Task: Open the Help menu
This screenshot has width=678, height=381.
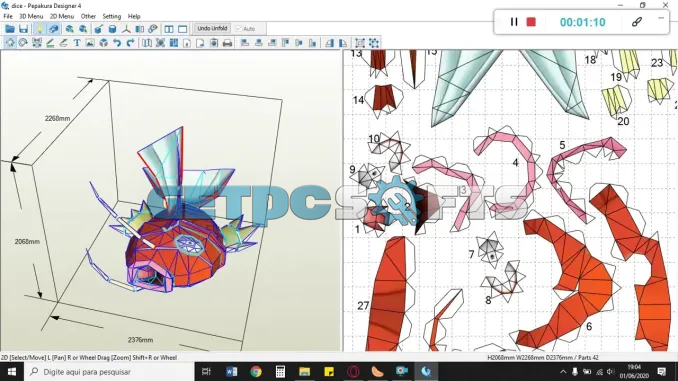Action: pos(134,16)
